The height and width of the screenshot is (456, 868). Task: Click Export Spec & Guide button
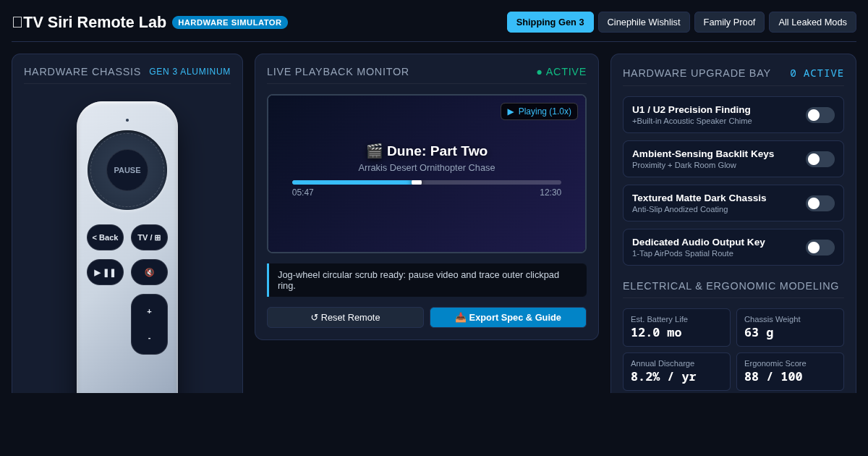pos(508,317)
